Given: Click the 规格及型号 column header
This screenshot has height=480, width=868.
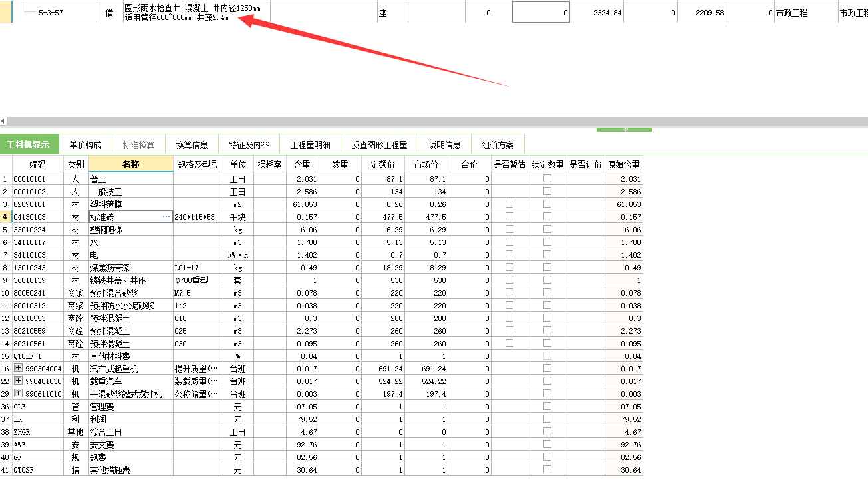Looking at the screenshot, I should (x=198, y=164).
